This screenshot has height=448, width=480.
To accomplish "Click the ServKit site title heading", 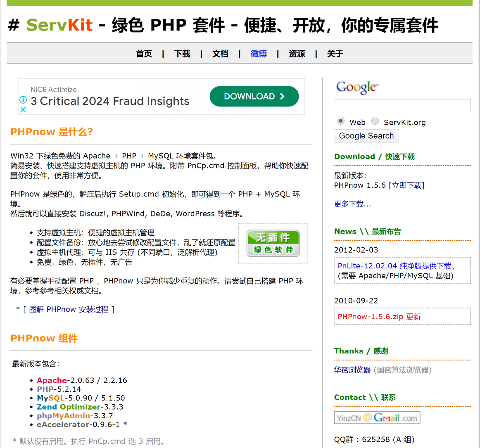I will point(223,25).
